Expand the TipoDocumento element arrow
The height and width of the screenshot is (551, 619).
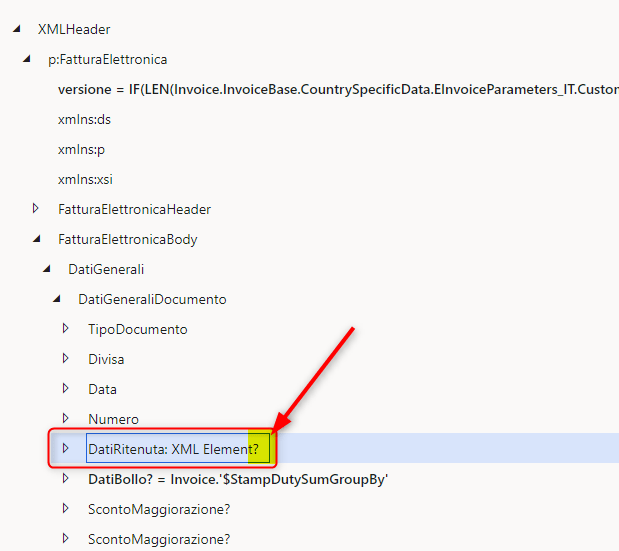[66, 329]
